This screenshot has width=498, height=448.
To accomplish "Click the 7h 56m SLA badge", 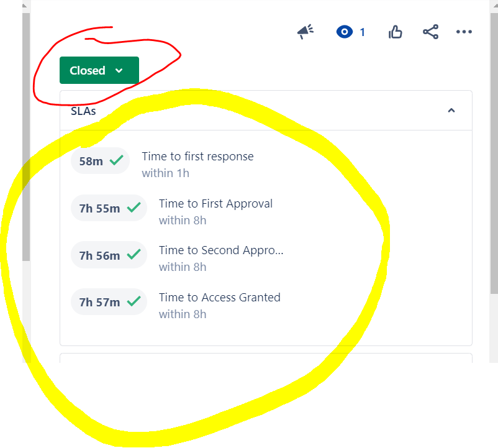I will click(x=109, y=255).
